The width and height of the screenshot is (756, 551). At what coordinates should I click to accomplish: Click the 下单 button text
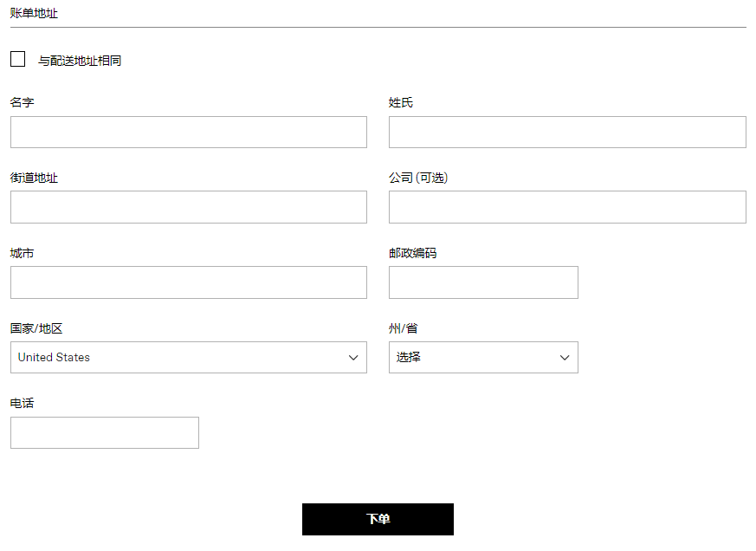point(378,519)
